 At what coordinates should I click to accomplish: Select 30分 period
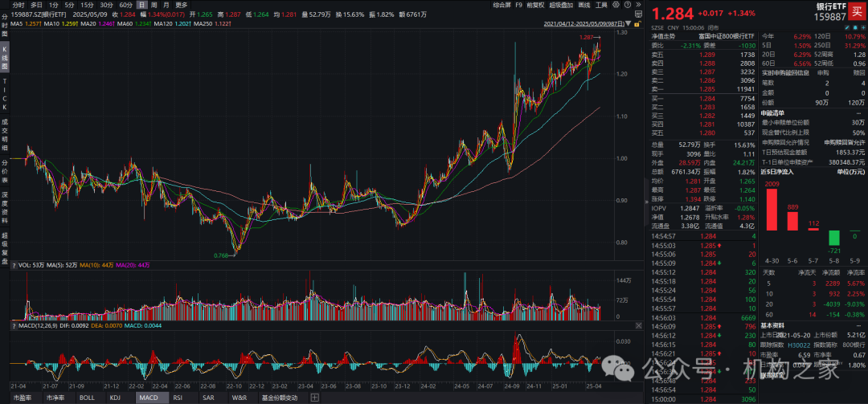point(106,5)
